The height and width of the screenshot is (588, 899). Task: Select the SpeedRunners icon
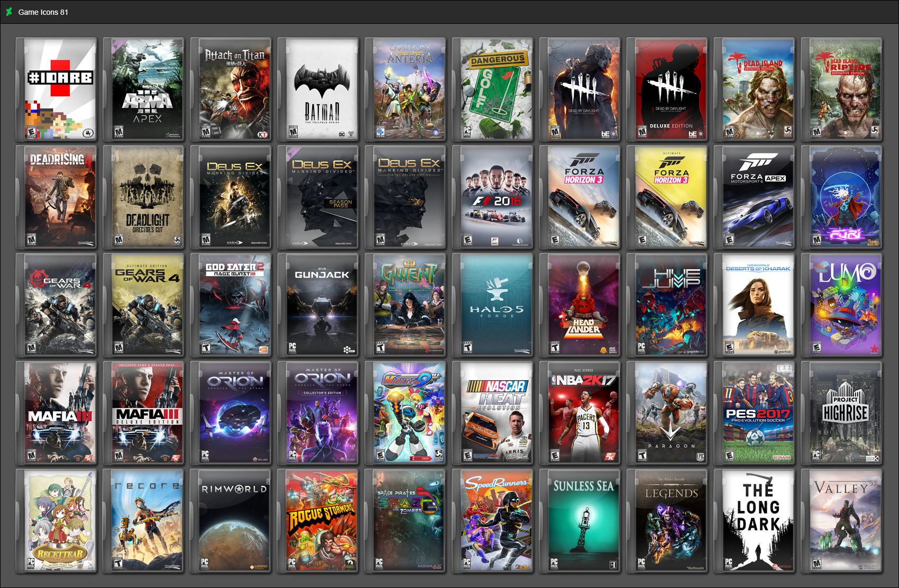pyautogui.click(x=493, y=521)
